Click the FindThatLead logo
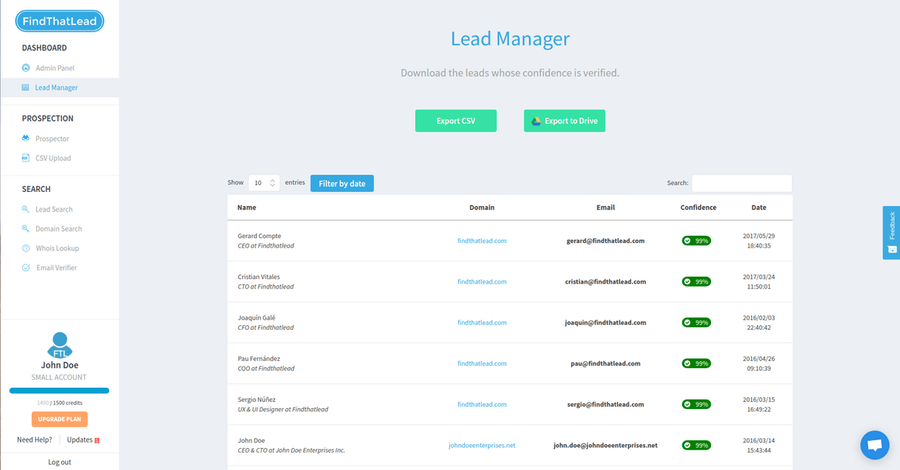Screen dimensions: 900x470 60,21
